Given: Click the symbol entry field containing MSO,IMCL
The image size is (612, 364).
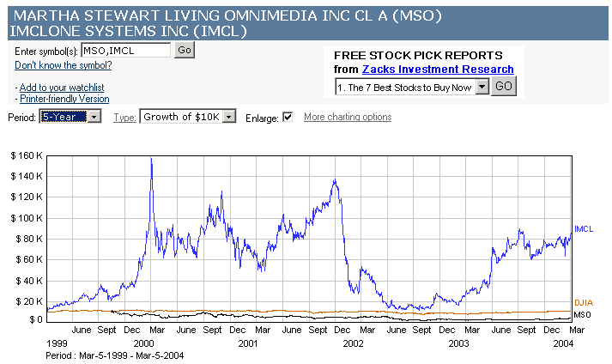Looking at the screenshot, I should point(125,51).
